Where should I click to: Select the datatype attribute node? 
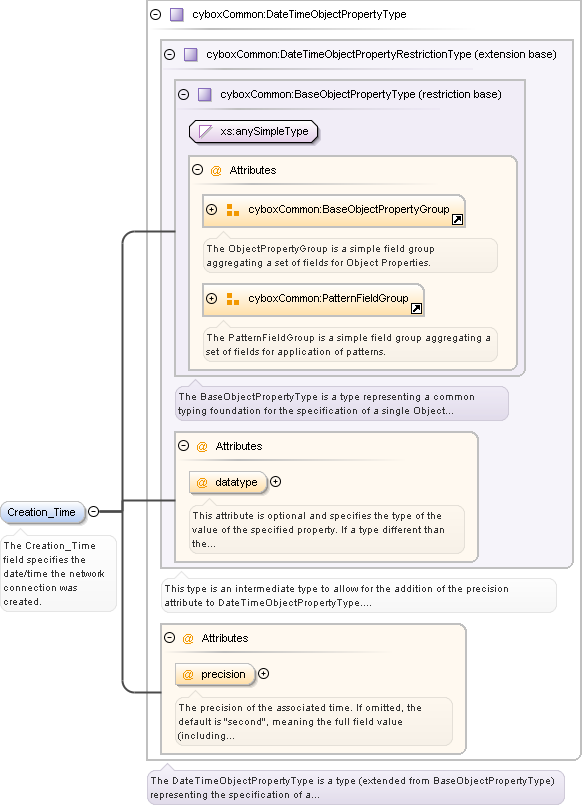(228, 482)
